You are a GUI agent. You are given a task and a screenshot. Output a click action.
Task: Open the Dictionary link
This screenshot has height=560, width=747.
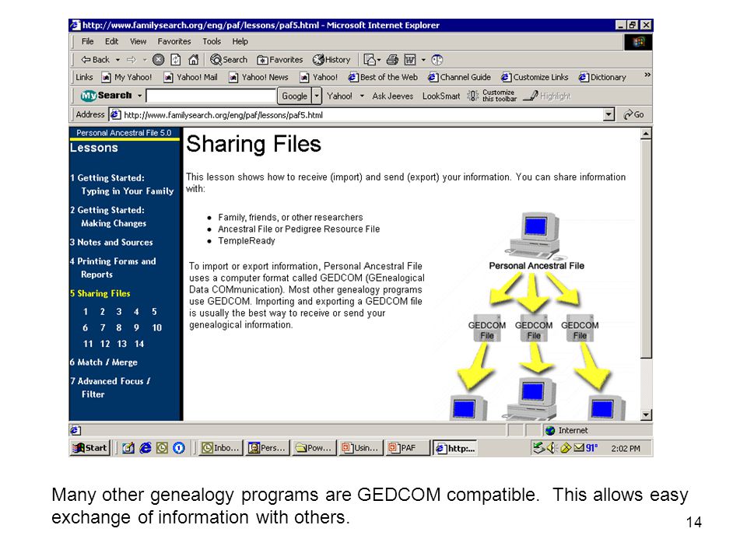click(x=602, y=77)
